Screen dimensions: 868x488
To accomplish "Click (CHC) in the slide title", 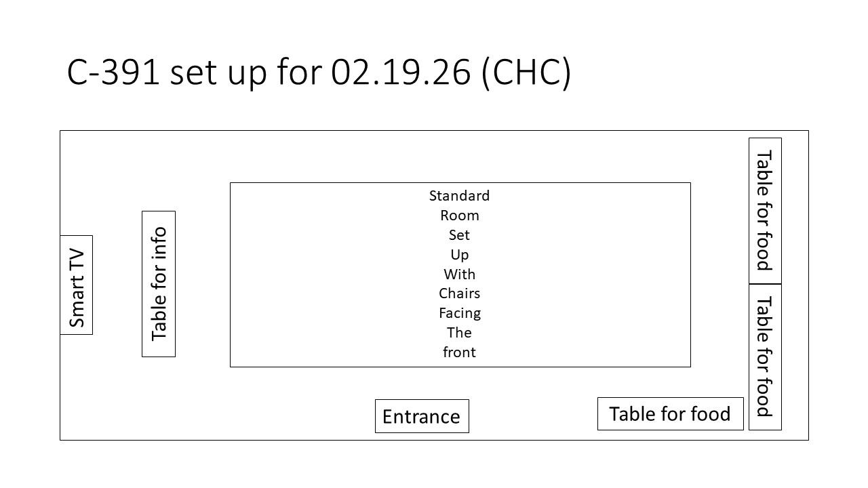I will point(526,73).
